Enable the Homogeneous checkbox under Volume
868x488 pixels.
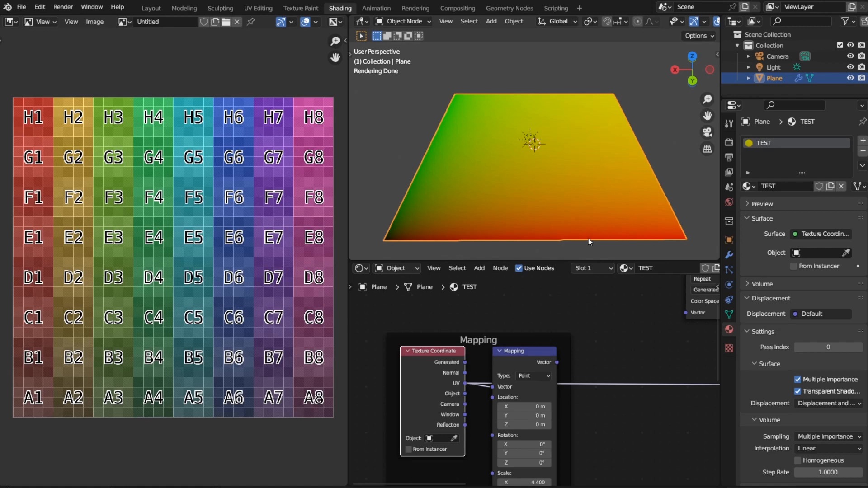798,460
